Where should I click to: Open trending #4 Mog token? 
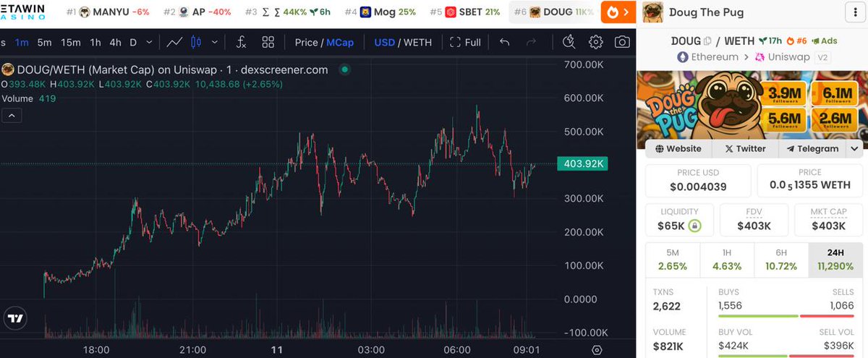click(x=380, y=12)
